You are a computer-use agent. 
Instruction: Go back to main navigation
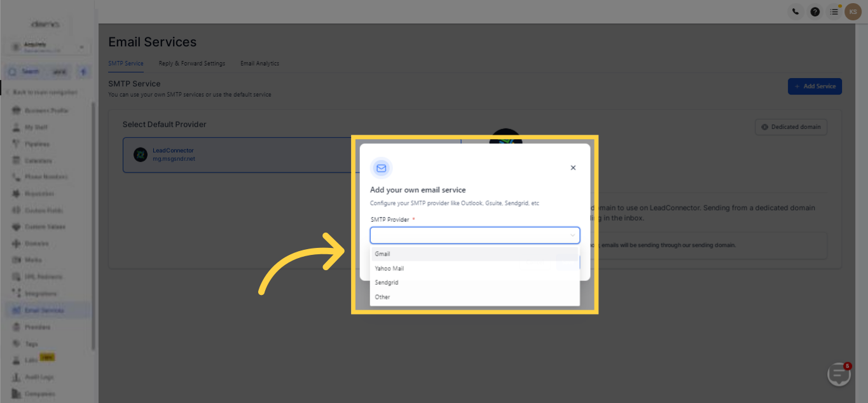coord(42,92)
